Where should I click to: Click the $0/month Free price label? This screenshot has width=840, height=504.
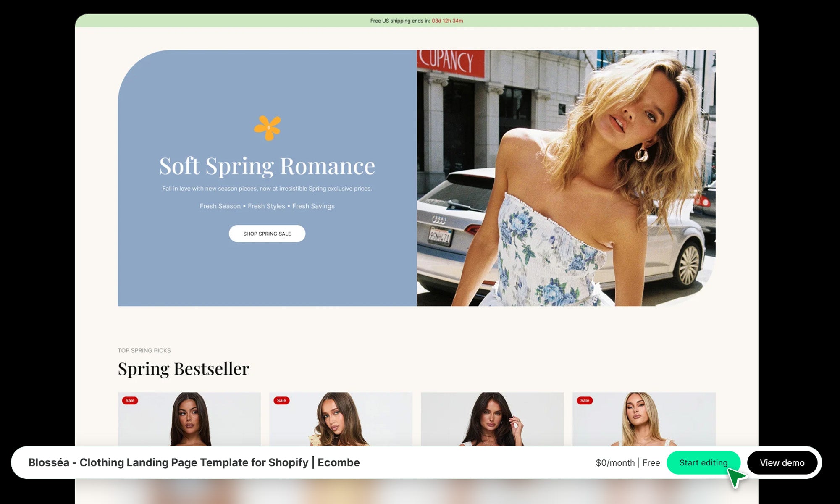click(x=627, y=463)
